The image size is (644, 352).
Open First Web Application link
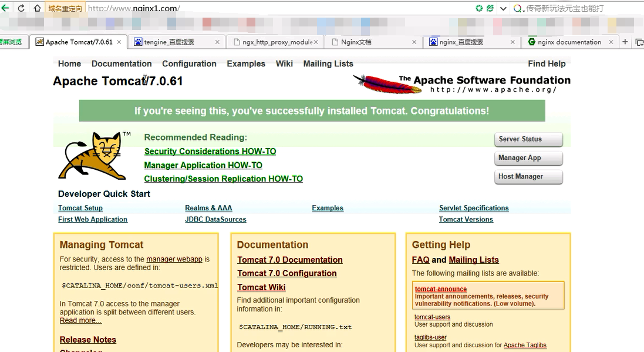click(x=93, y=219)
